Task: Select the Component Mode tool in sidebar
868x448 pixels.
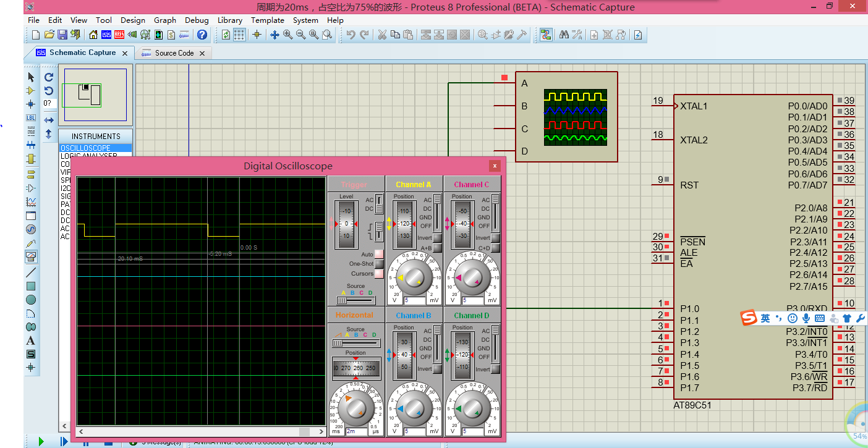Action: (x=31, y=90)
